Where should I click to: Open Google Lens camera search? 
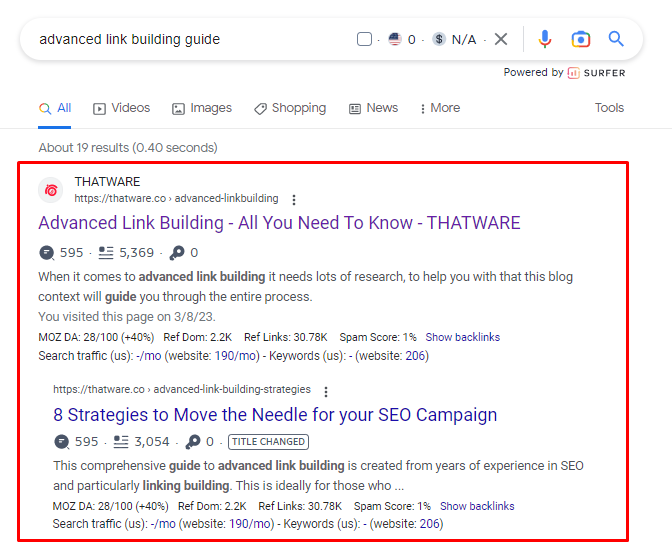[x=581, y=39]
